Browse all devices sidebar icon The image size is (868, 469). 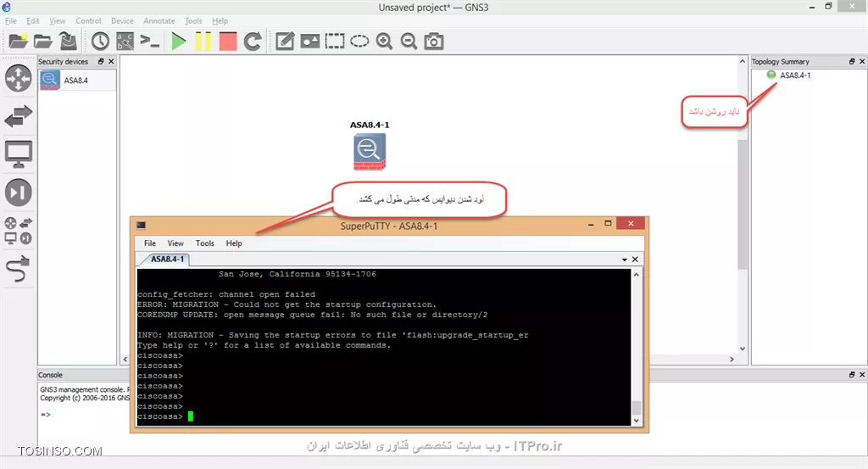pos(19,231)
